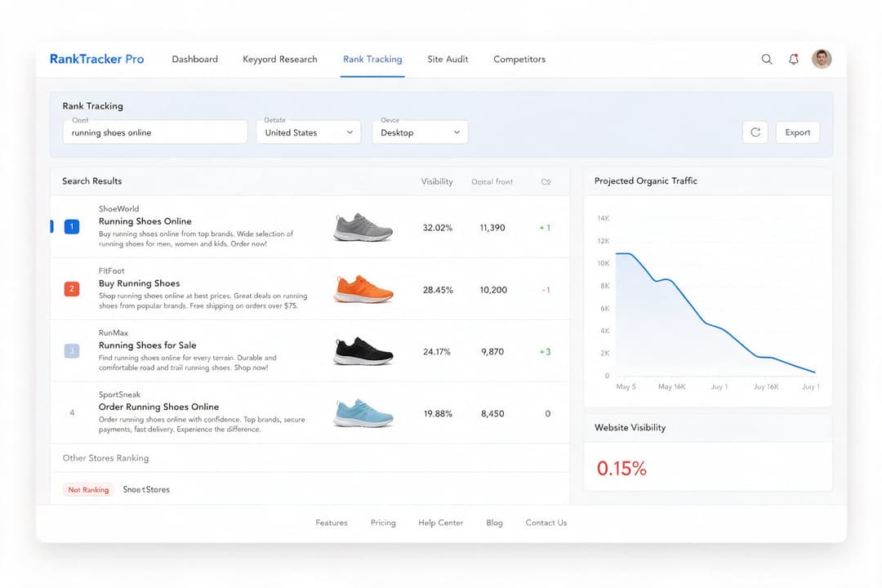Image resolution: width=882 pixels, height=588 pixels.
Task: Open Order Running Shoes Online result
Action: [x=158, y=406]
